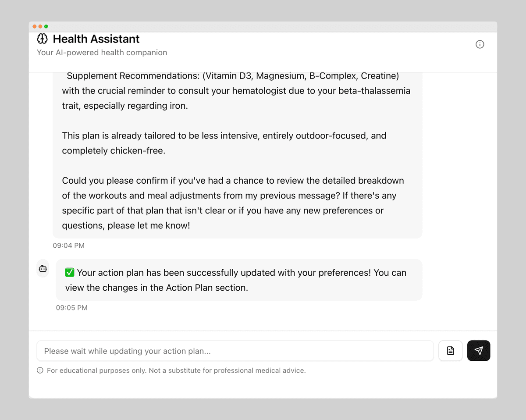Click the green checkmark in the bot message
Viewport: 526px width, 420px height.
pos(69,272)
